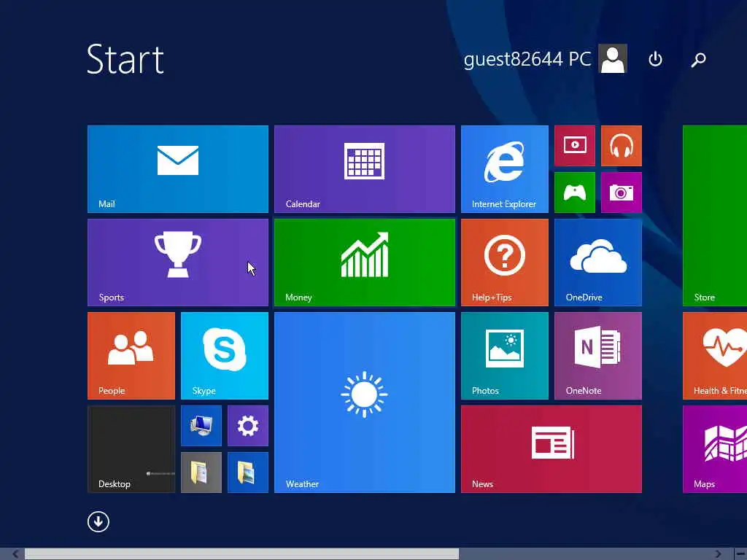The image size is (747, 560).
Task: Click the scrollbar left arrow
Action: [15, 554]
